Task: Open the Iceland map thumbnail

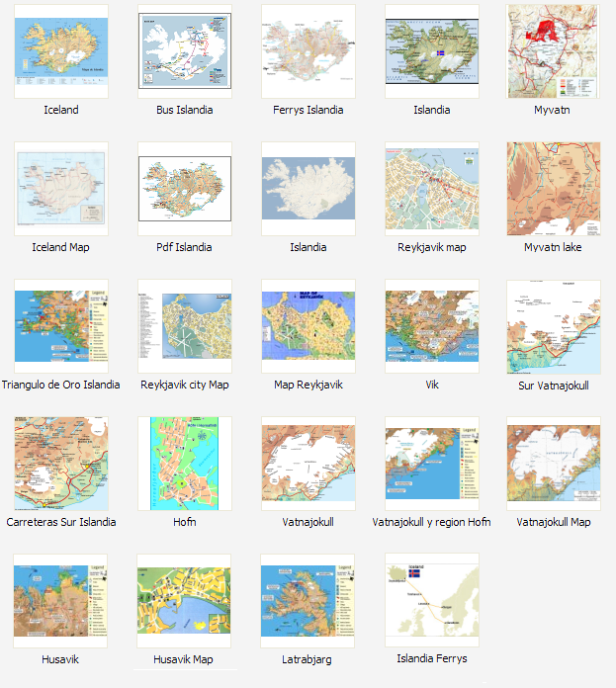Action: (x=61, y=50)
